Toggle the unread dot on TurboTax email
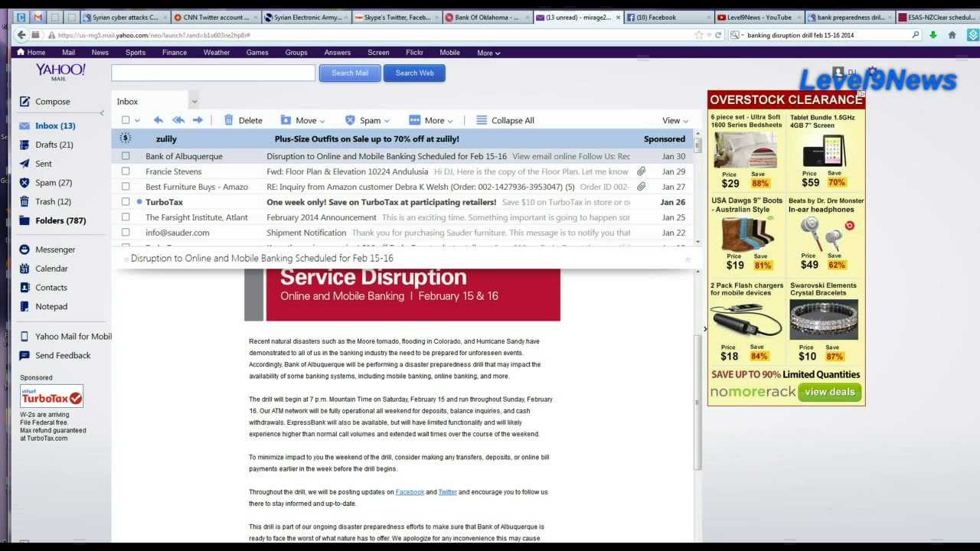Image resolution: width=980 pixels, height=551 pixels. pyautogui.click(x=139, y=202)
